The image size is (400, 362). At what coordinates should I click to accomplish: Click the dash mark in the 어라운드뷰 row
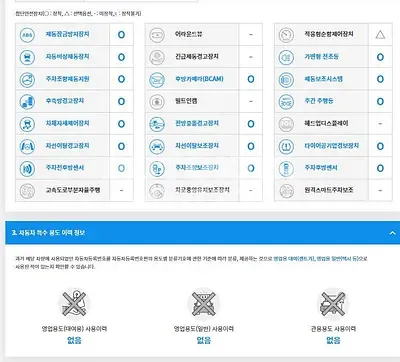pyautogui.click(x=251, y=35)
